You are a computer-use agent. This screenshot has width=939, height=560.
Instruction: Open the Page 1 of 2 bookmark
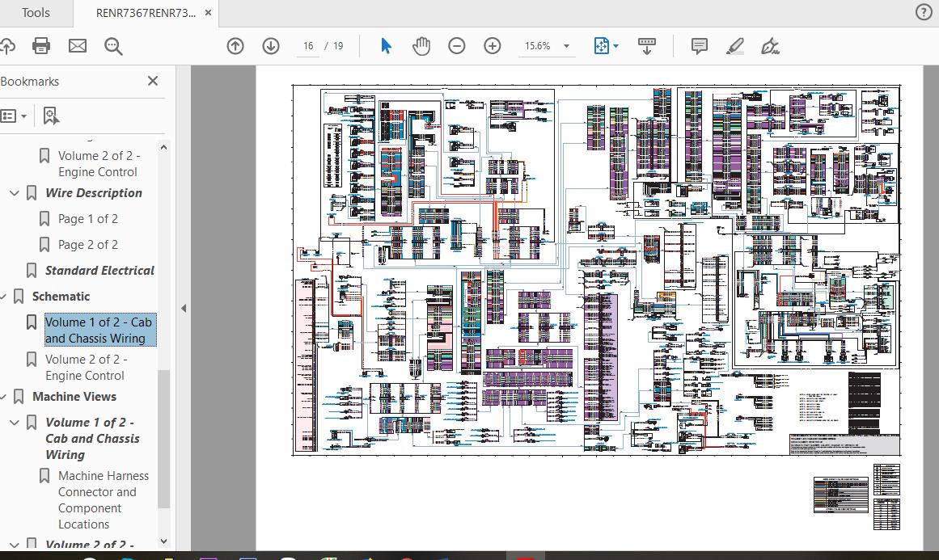(x=88, y=219)
